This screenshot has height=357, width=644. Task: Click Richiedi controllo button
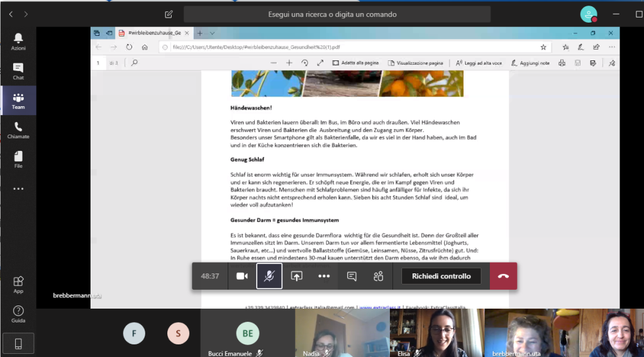[441, 276]
